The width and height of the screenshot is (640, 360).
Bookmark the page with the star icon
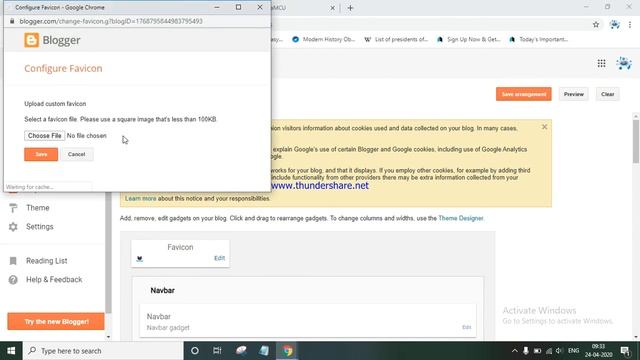(596, 25)
